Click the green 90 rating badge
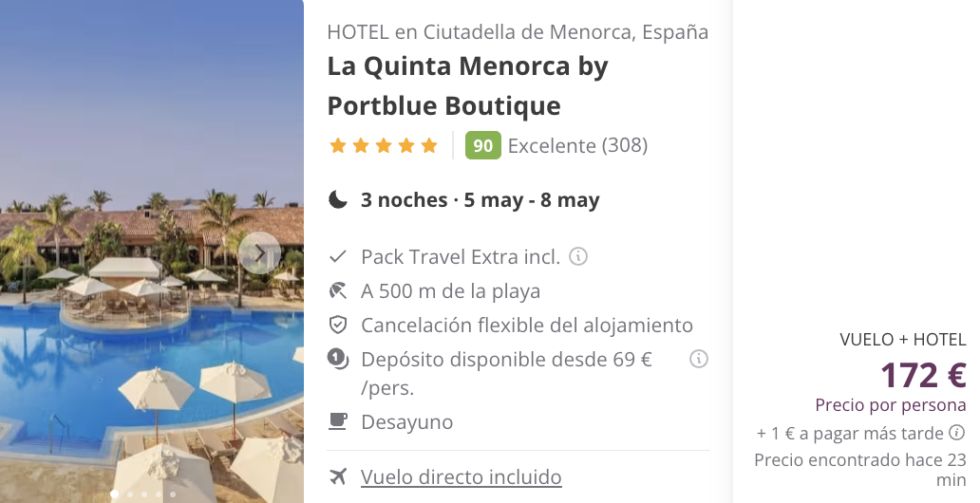Screen dimensions: 980x503 (x=482, y=145)
